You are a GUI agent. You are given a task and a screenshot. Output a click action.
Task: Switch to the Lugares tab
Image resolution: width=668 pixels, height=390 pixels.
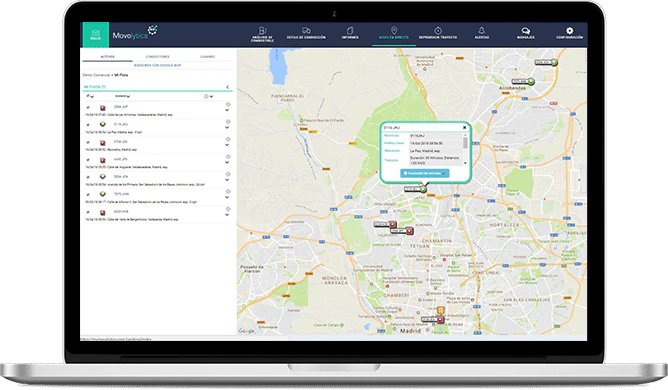(207, 57)
